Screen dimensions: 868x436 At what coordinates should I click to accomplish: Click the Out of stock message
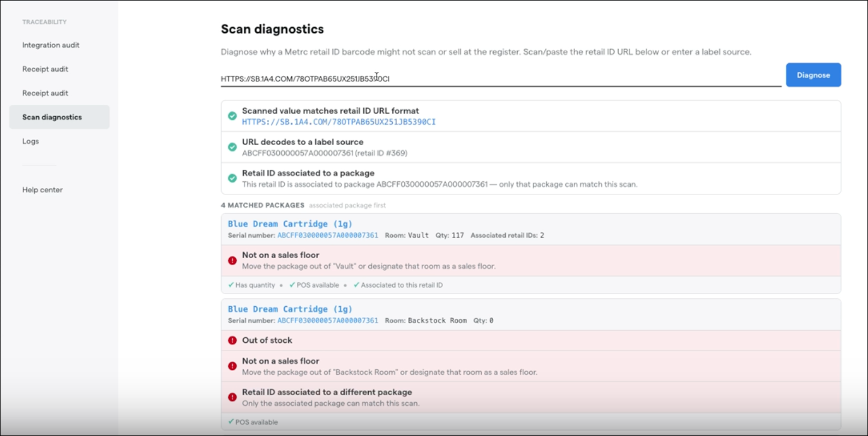[x=267, y=341]
